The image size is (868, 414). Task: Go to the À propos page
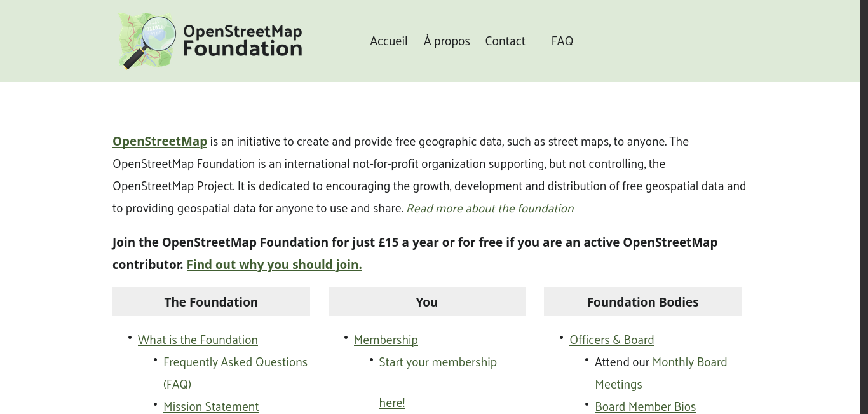(x=447, y=41)
